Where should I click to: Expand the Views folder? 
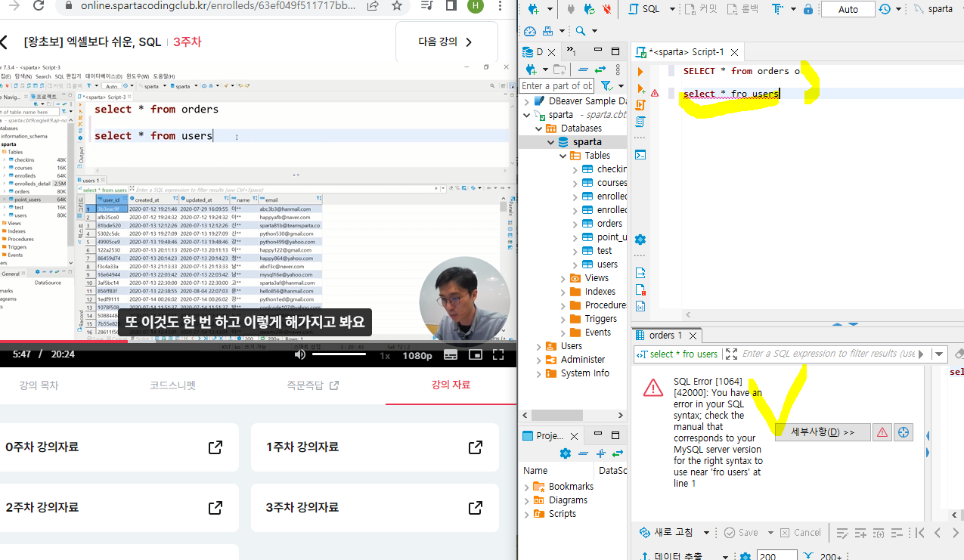(563, 278)
